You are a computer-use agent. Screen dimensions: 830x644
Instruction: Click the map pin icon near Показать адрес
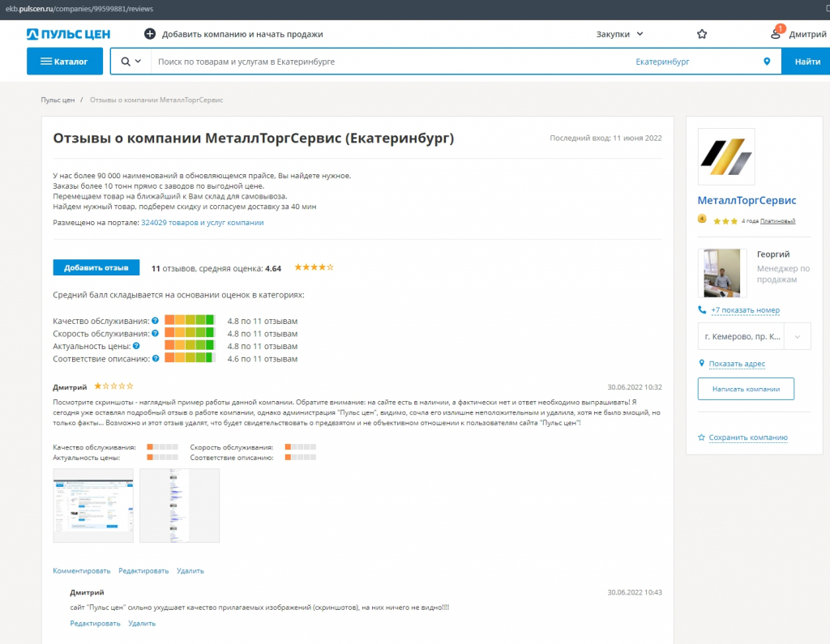[x=701, y=363]
